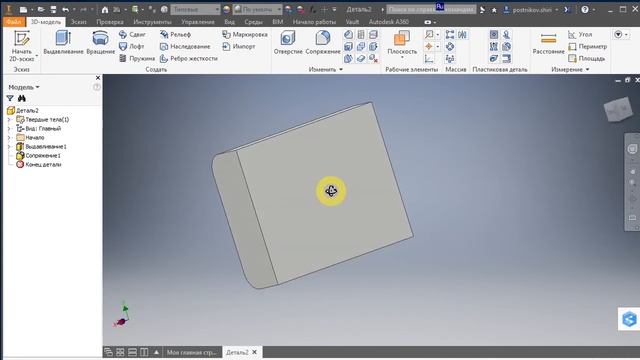Screen dimensions: 640x360
Task: Switch to the Проверка ribbon tab
Action: 110,22
